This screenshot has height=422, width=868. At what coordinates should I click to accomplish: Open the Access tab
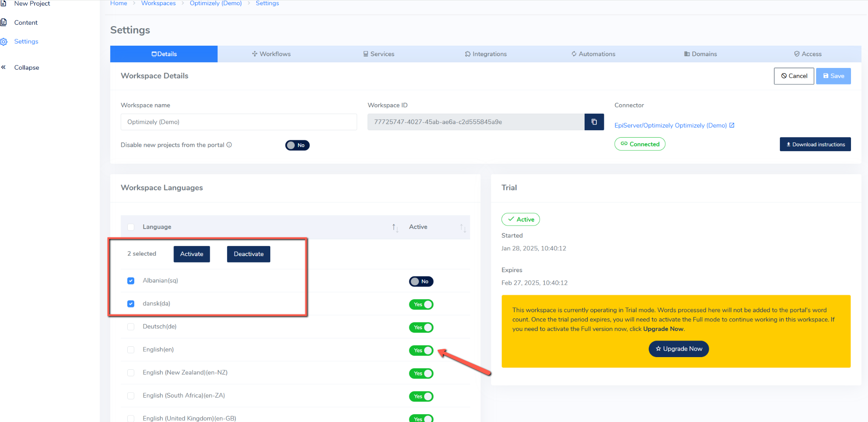point(808,54)
